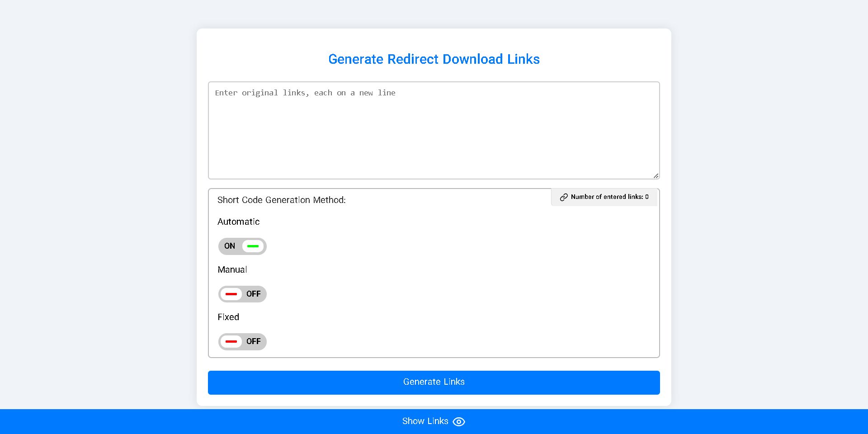Click the Automatic label above its toggle
The height and width of the screenshot is (434, 868).
pos(238,222)
